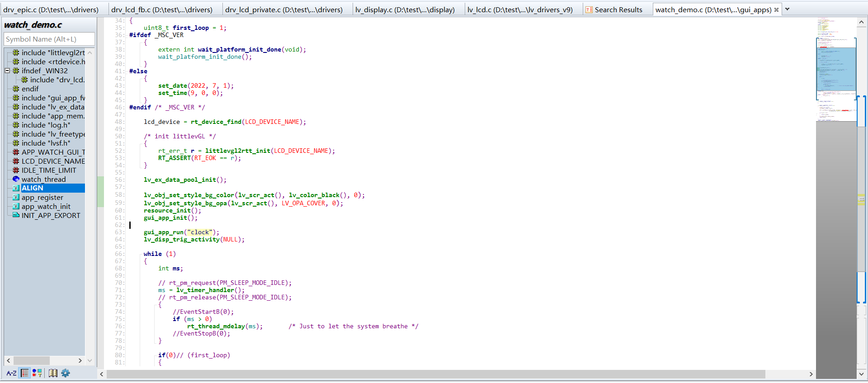The height and width of the screenshot is (383, 868).
Task: Click the IDLE_TIME_LIMIT macro entry
Action: [x=49, y=170]
